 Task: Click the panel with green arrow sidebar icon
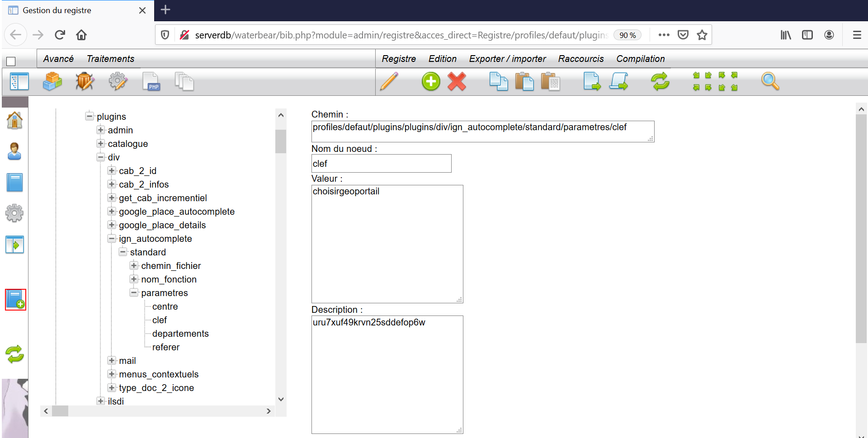[14, 245]
